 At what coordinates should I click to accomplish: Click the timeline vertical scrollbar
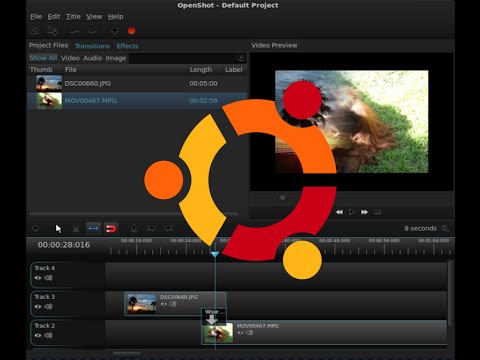pyautogui.click(x=451, y=293)
